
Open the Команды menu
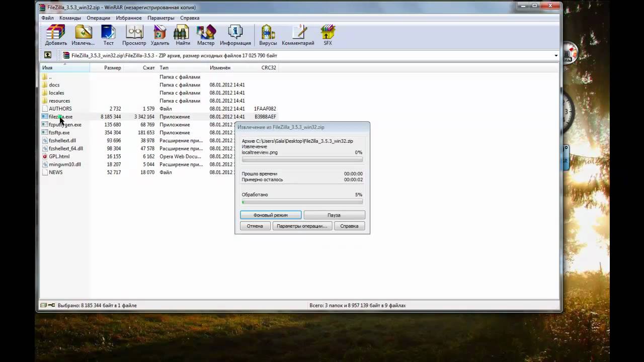coord(70,18)
